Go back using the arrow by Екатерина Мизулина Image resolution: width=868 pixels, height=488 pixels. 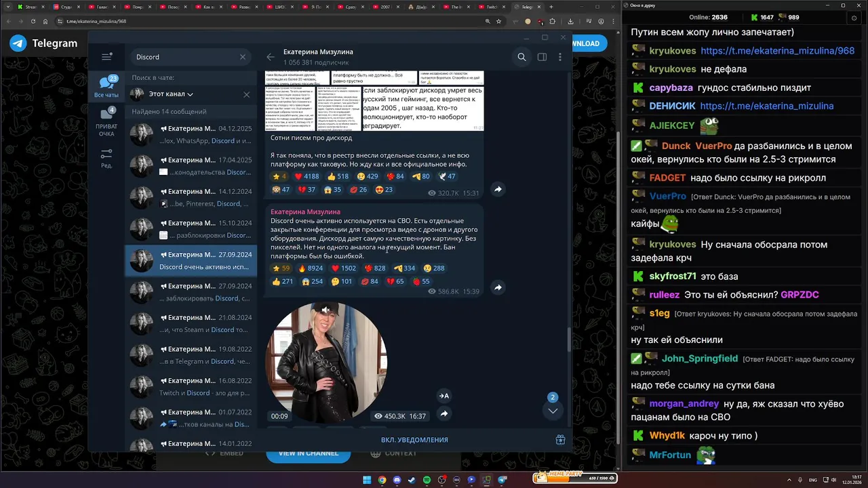[x=271, y=57]
